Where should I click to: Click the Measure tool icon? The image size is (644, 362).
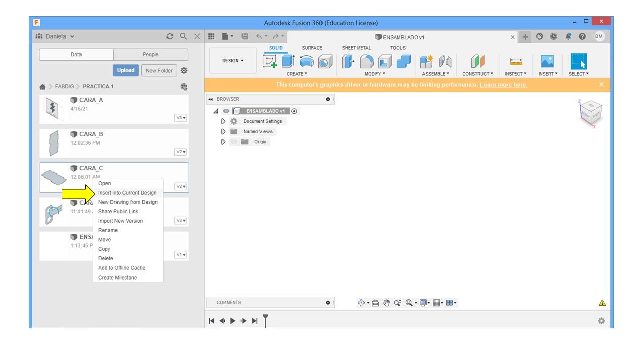516,61
